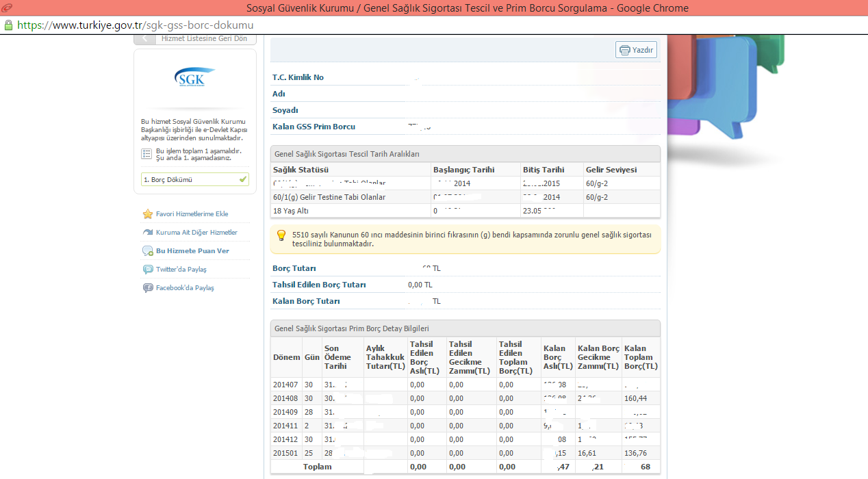
Task: Click the Yazdır print button
Action: 637,50
